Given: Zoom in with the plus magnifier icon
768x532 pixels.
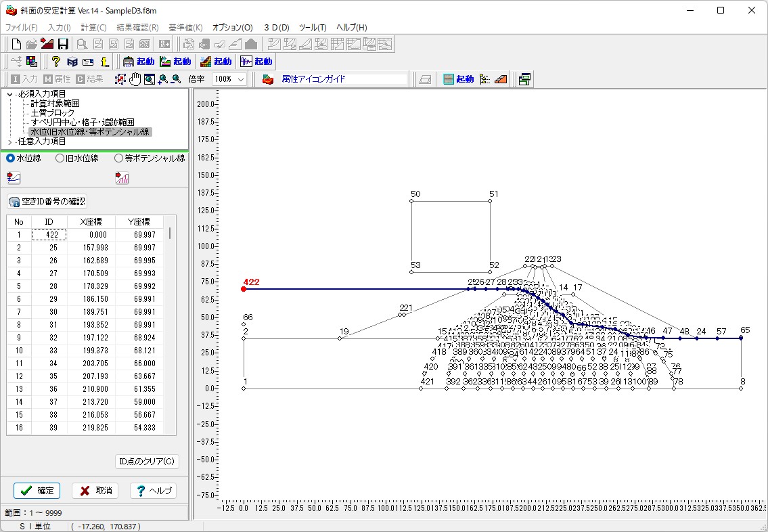Looking at the screenshot, I should 162,79.
